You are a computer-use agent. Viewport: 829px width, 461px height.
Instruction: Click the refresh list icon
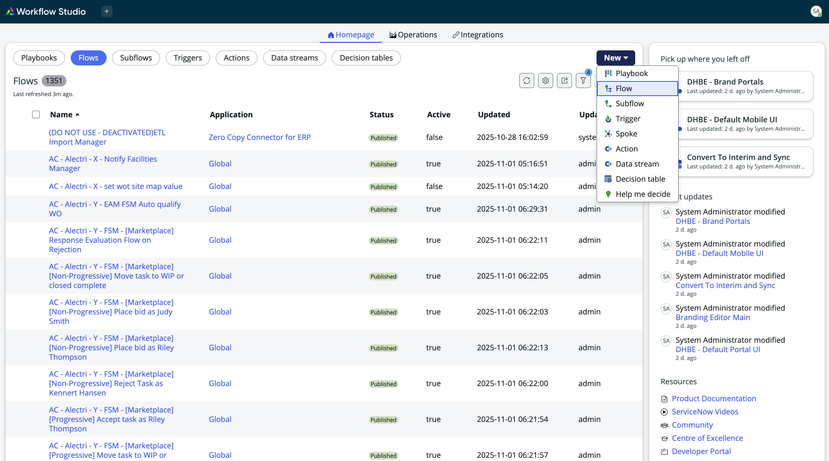[526, 81]
